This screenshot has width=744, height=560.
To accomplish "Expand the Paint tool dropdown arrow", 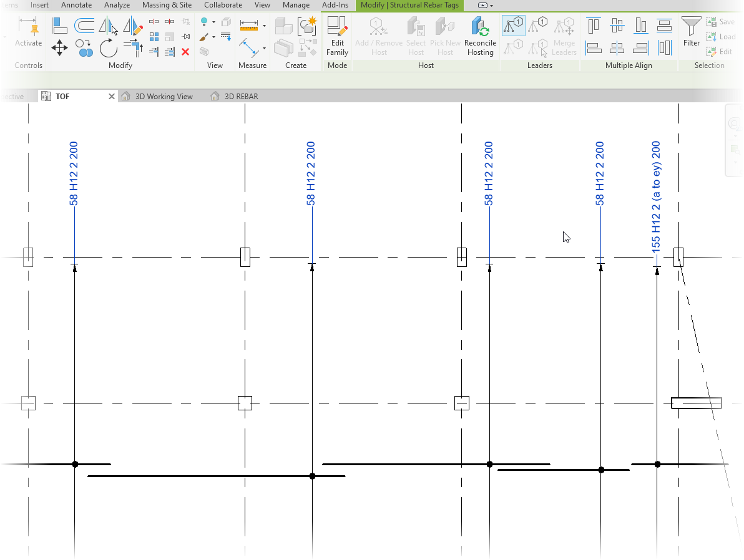I will 213,37.
